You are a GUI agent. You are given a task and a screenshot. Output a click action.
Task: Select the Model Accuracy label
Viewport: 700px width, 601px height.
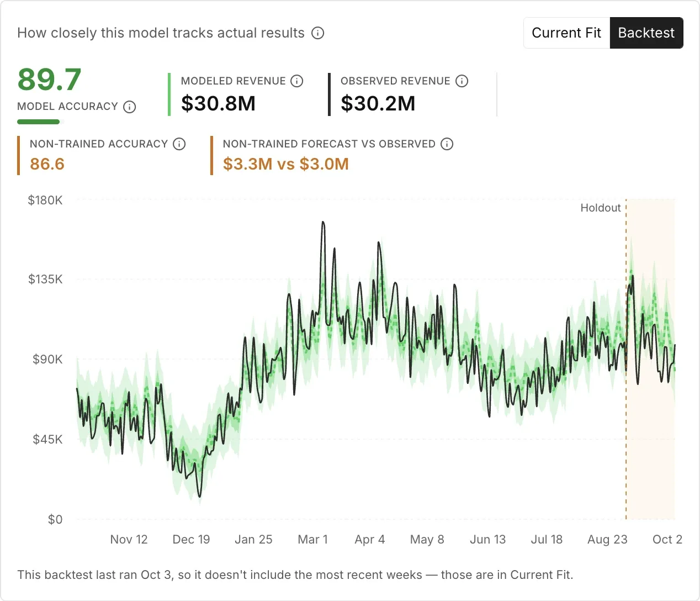coord(67,106)
